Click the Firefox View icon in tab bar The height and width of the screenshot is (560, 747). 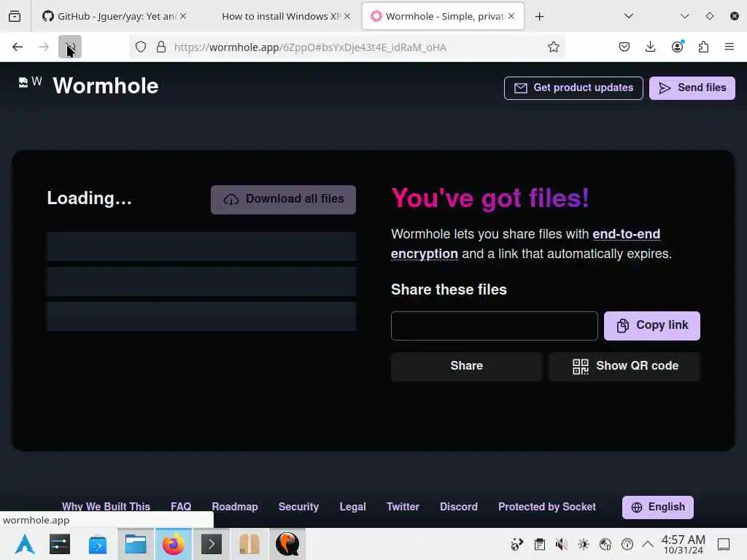[15, 16]
